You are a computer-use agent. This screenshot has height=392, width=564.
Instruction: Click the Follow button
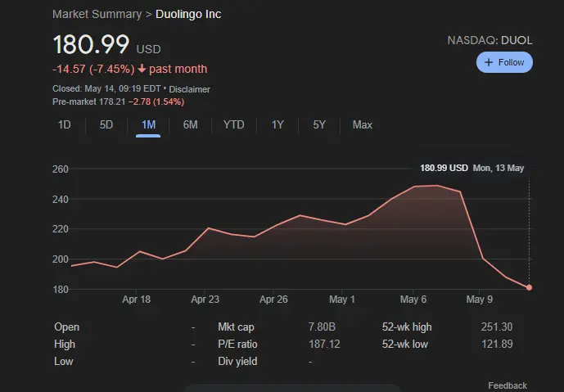(x=504, y=62)
